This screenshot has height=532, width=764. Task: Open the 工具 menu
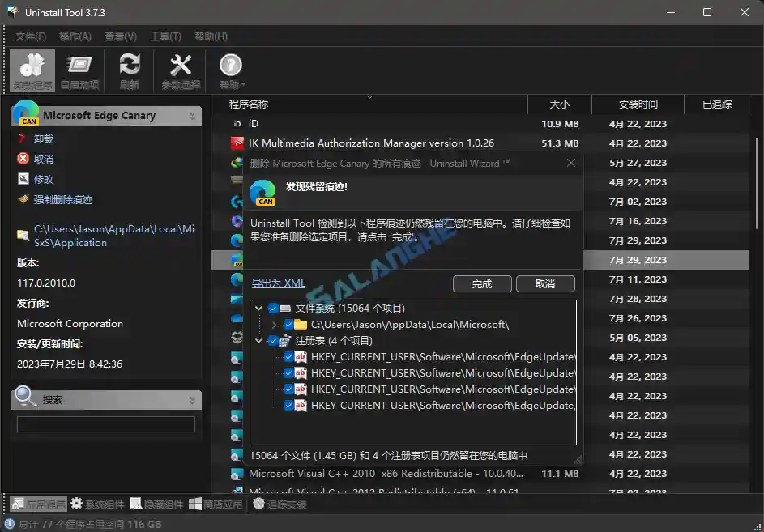165,36
